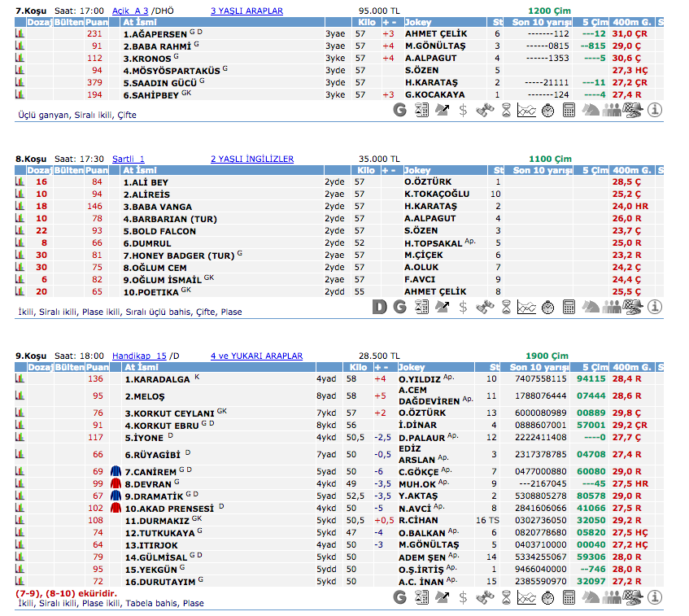Screen dimensions: 689x616
Task: Click the calculator icon below race 9
Action: pos(569,597)
